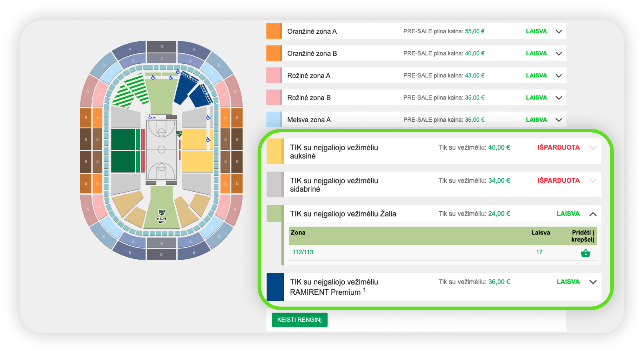The image size is (644, 353).
Task: Expand the Rožinė zona B chevron
Action: coord(559,98)
